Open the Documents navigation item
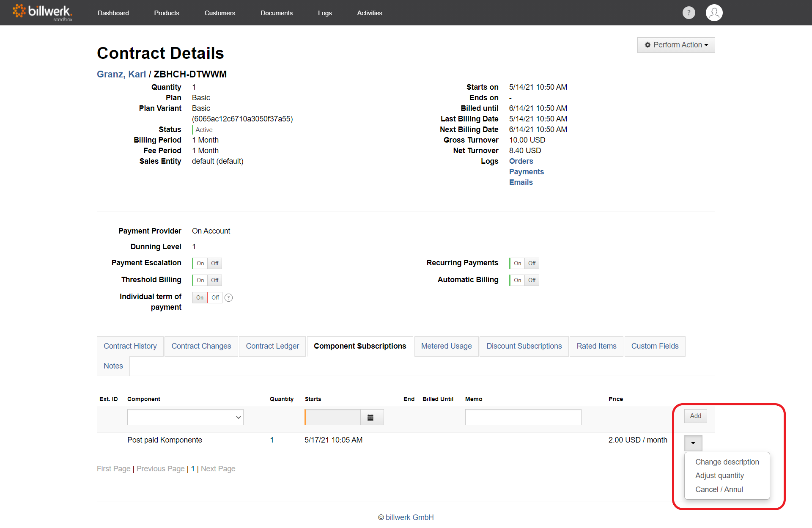Image resolution: width=812 pixels, height=528 pixels. pos(277,13)
